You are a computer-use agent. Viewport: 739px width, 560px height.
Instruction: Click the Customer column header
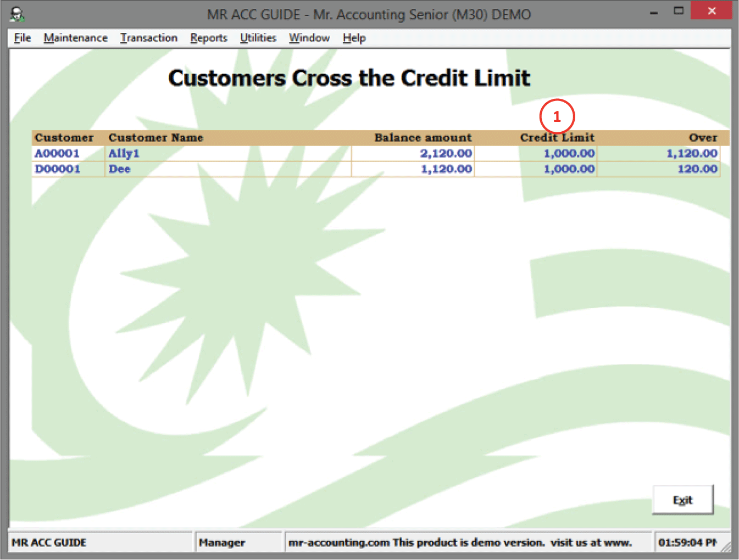(x=64, y=138)
